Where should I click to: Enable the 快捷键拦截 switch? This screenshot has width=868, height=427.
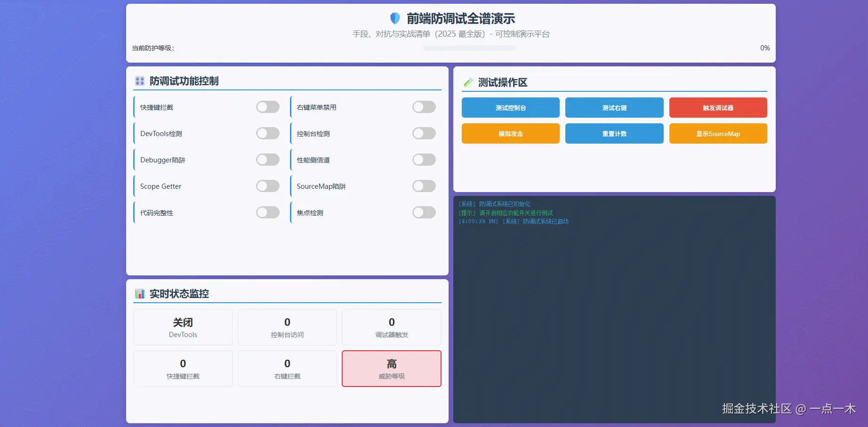point(267,107)
